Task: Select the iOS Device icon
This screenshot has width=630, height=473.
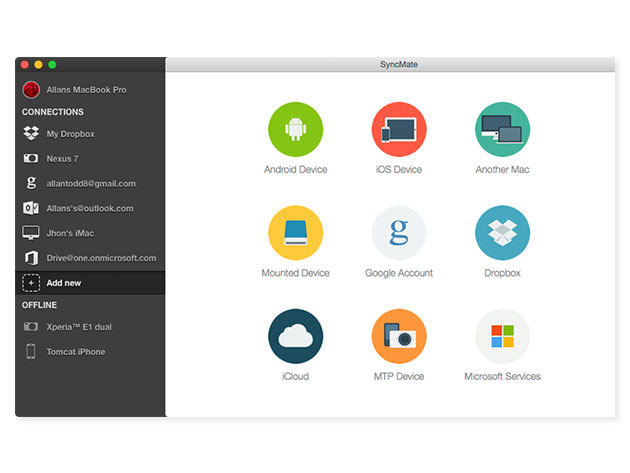Action: (x=399, y=129)
